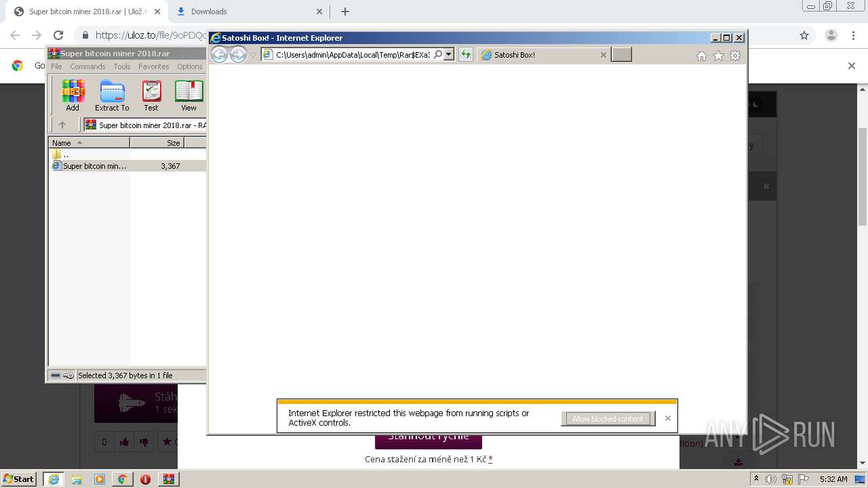The image size is (868, 488).
Task: Sort WinRAR list by Size column
Action: 157,142
